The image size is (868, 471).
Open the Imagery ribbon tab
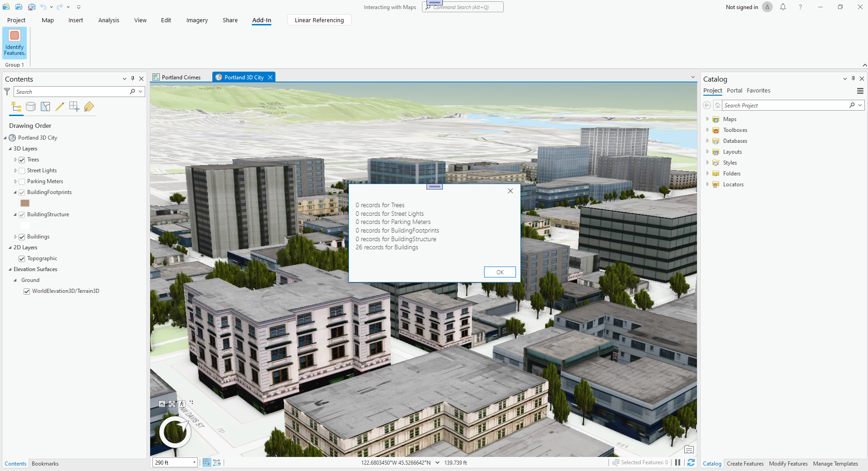pyautogui.click(x=196, y=20)
